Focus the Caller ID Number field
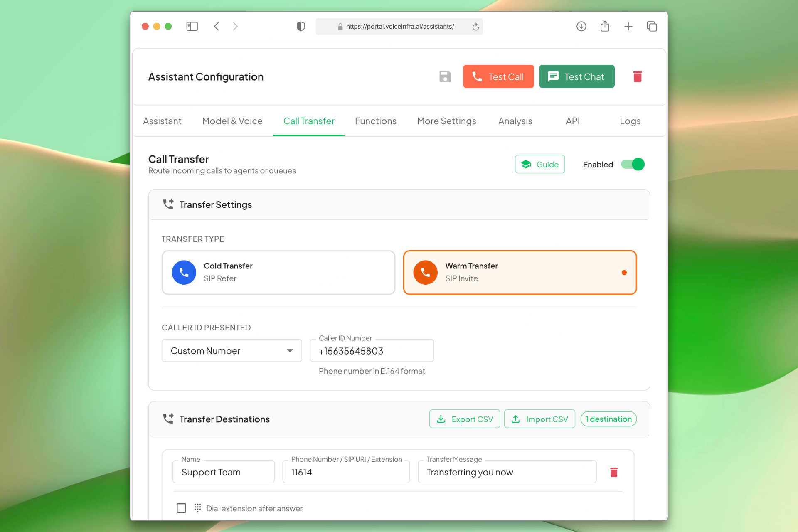The width and height of the screenshot is (798, 532). pyautogui.click(x=372, y=351)
